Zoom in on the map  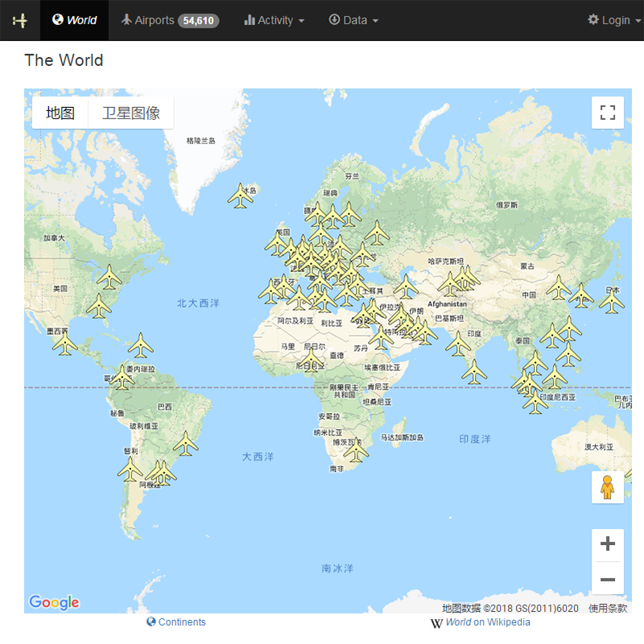click(608, 543)
